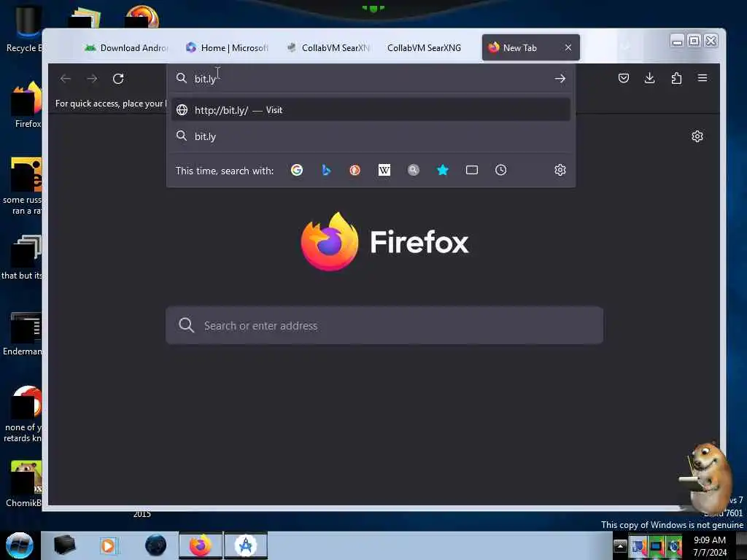Open the list all tabs dropdown
This screenshot has width=747, height=560.
tap(625, 47)
